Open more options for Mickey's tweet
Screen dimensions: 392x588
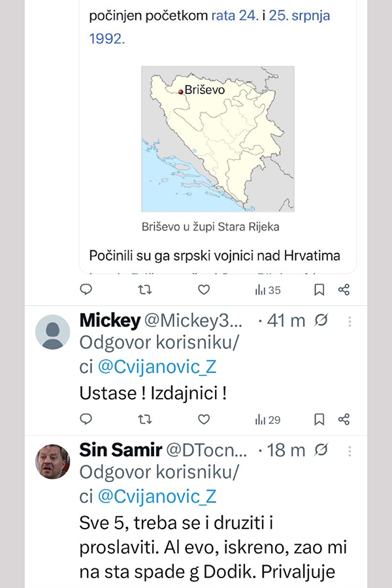pyautogui.click(x=350, y=321)
